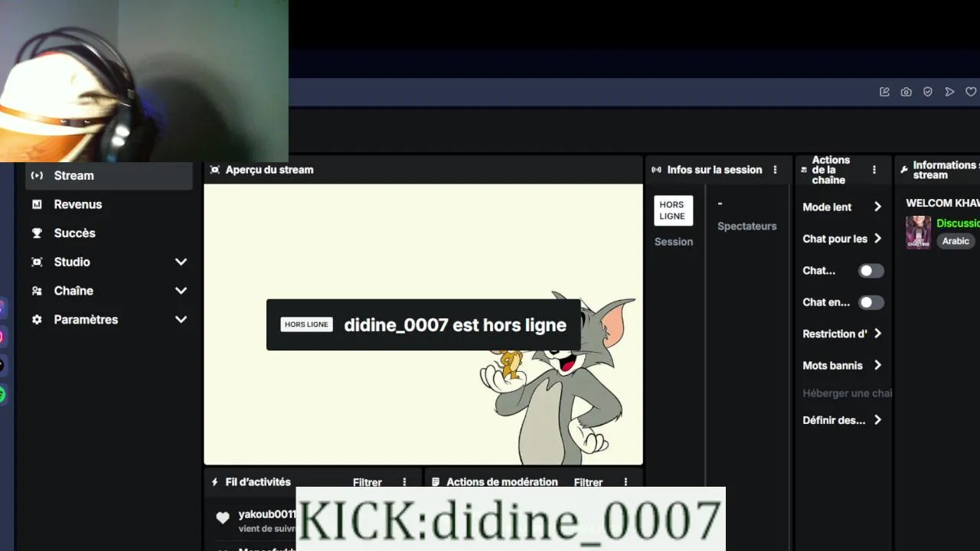Click the camera snapshot icon in browser toolbar
Image resolution: width=980 pixels, height=551 pixels.
906,92
